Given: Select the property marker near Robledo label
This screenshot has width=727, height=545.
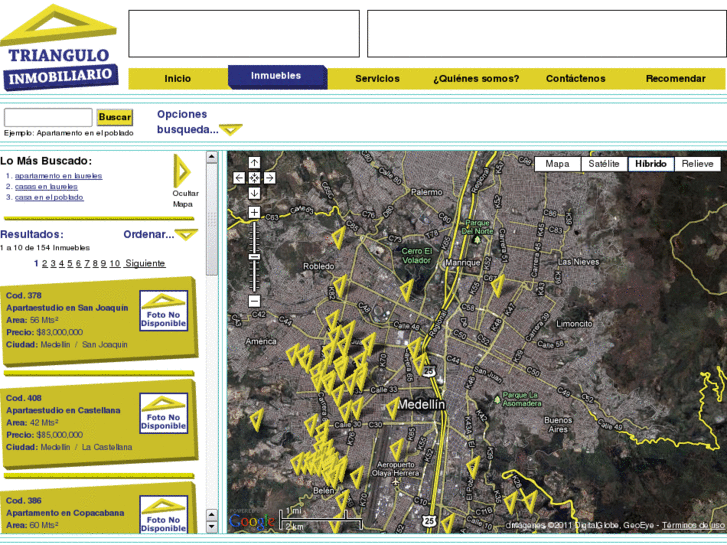Looking at the screenshot, I should pos(340,286).
